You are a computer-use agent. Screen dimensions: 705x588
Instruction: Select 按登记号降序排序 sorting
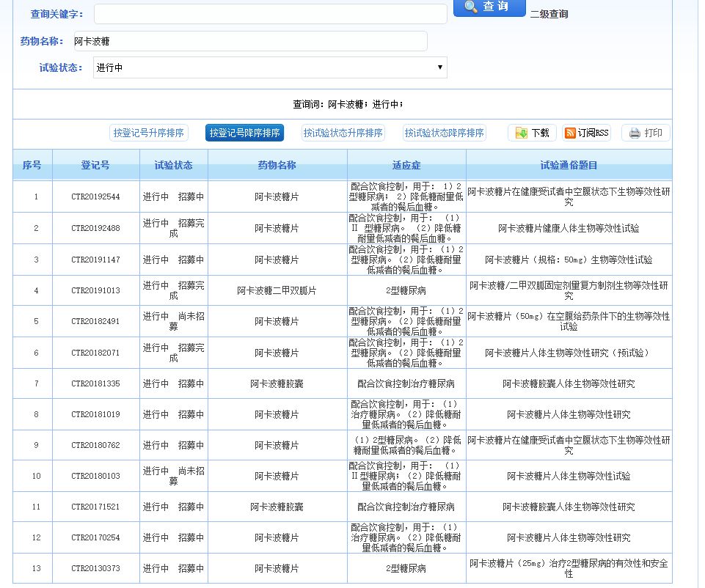(244, 133)
